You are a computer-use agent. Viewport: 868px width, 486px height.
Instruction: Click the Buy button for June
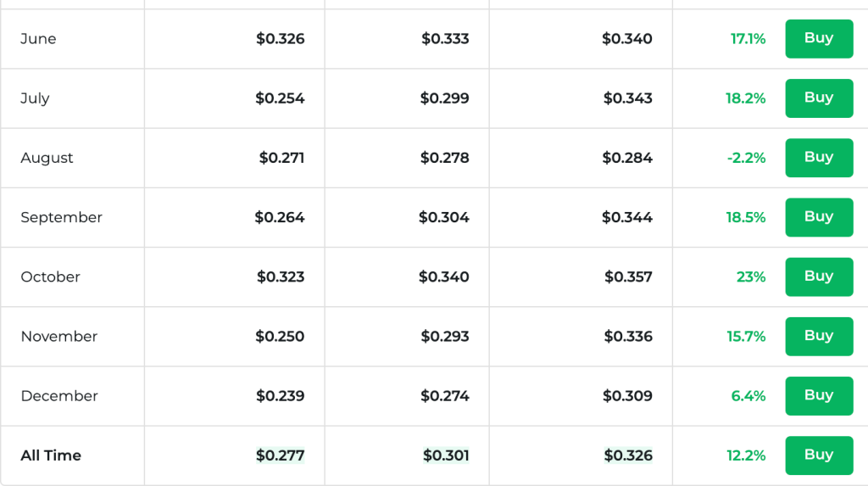[819, 39]
